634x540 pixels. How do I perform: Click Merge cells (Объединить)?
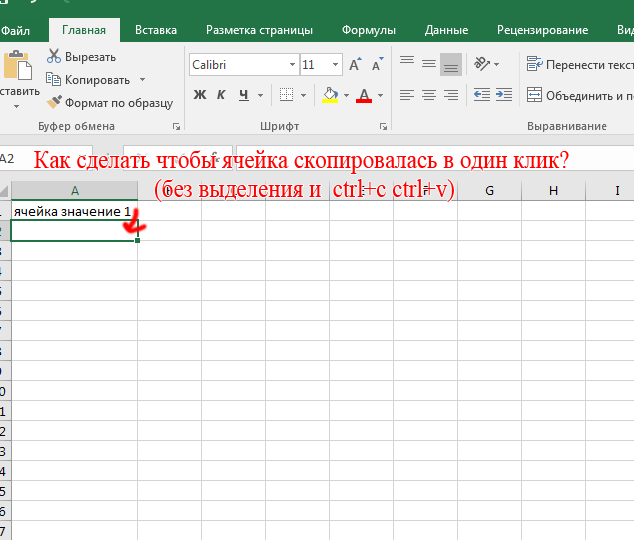point(579,96)
